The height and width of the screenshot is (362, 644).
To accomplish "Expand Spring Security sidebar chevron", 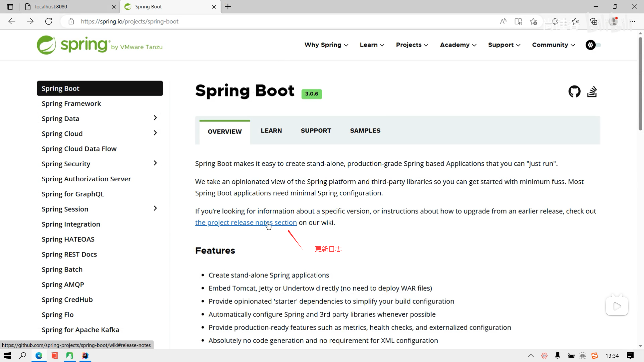I will pos(155,163).
